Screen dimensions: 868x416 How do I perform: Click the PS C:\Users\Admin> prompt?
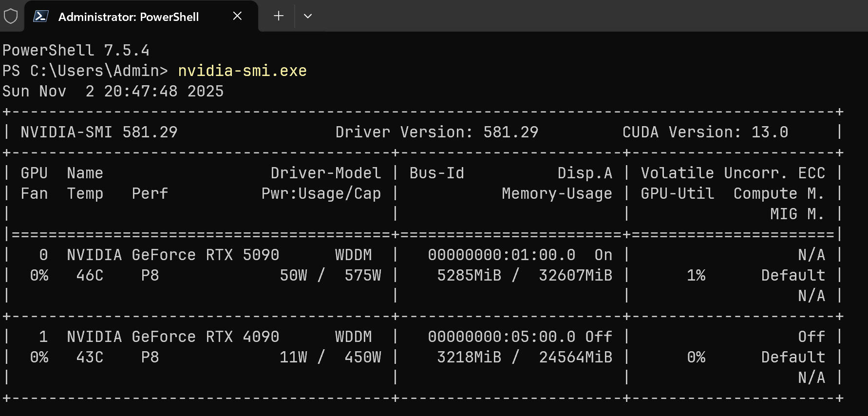(85, 71)
